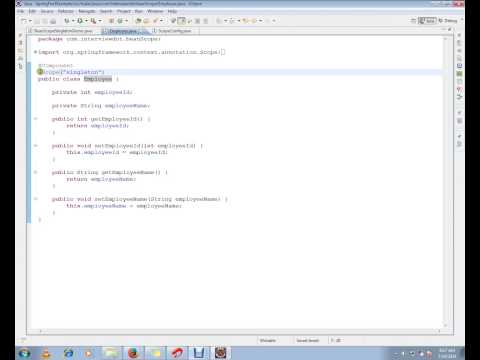Screen dimensions: 480x360
Task: Switch to BeanScopeSingletonDemo.java editor tab
Action: tap(63, 31)
